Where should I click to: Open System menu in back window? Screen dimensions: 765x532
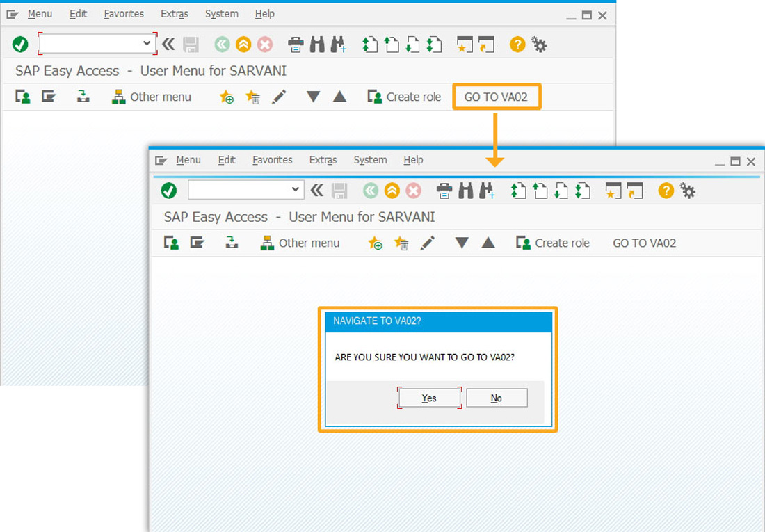221,14
